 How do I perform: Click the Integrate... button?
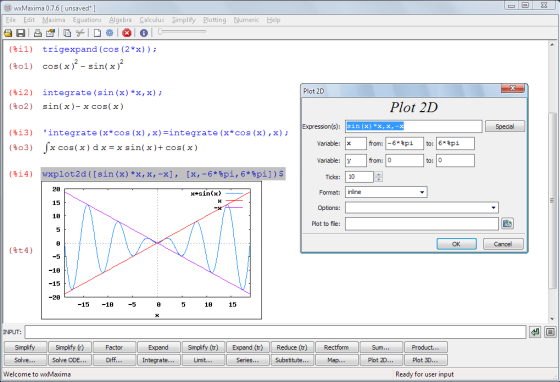159,360
